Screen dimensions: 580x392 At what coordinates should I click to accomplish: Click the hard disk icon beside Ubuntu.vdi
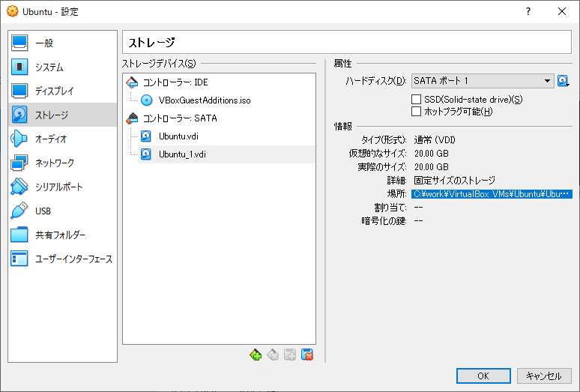(x=146, y=136)
